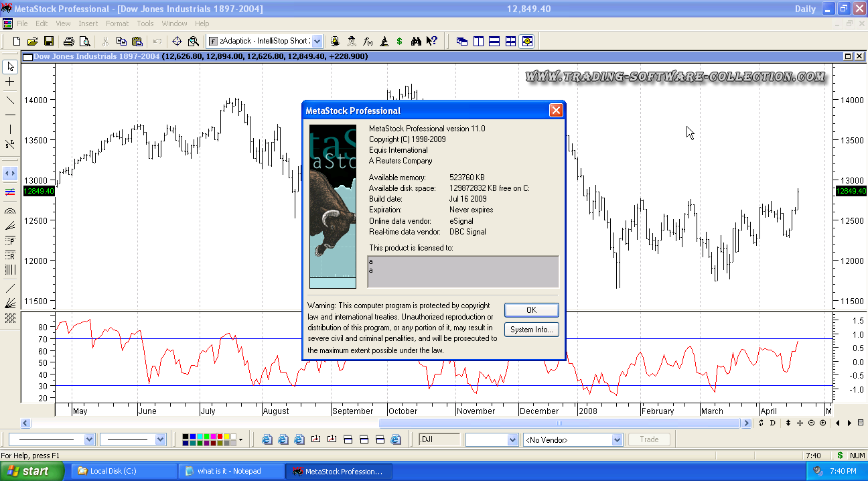Open System Info from the About dialog
The image size is (868, 481).
click(531, 330)
